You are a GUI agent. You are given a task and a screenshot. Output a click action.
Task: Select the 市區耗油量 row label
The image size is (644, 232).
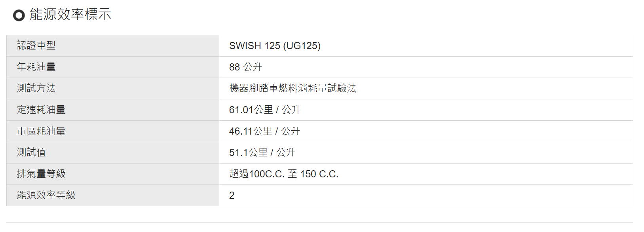(x=113, y=131)
